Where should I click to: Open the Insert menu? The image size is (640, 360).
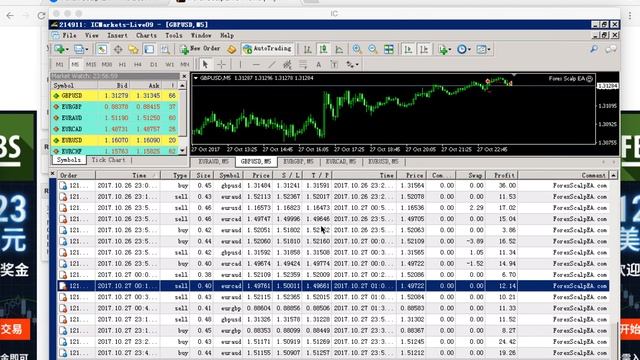(x=118, y=36)
